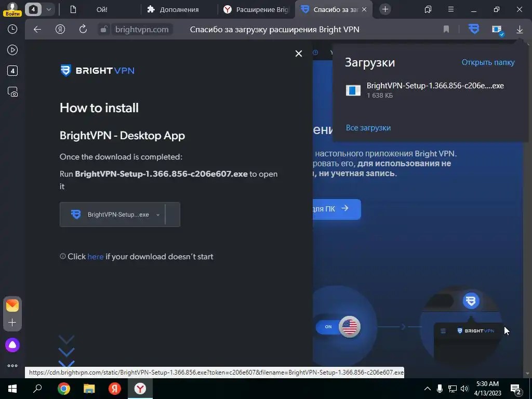Add a new sidebar service with plus icon
The image size is (532, 399).
pyautogui.click(x=12, y=322)
